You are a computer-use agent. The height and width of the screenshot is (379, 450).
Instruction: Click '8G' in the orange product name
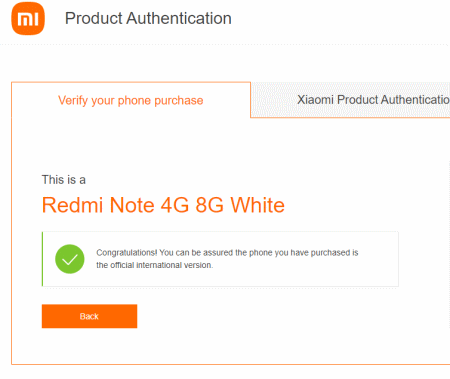[209, 205]
